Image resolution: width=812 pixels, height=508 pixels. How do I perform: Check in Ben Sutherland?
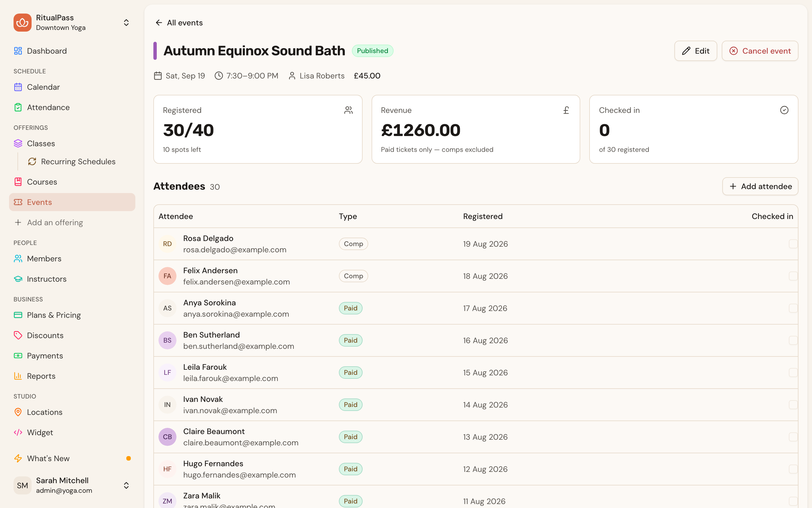pos(793,340)
